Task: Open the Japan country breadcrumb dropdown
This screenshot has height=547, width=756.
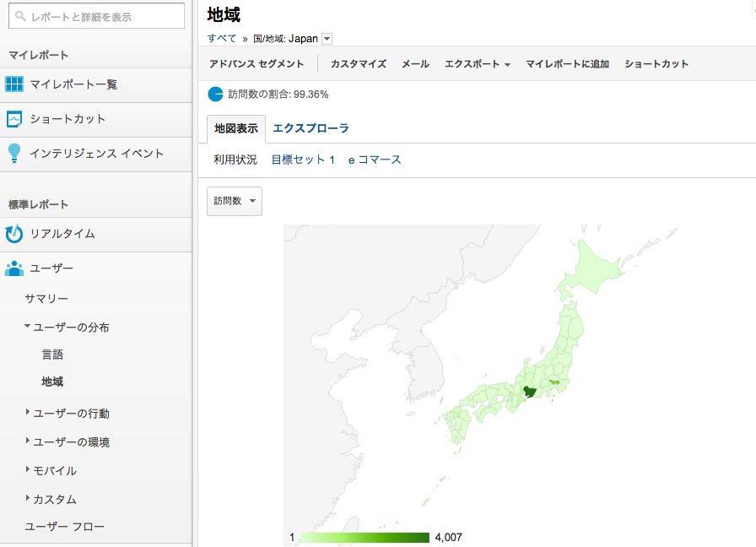Action: [x=327, y=39]
